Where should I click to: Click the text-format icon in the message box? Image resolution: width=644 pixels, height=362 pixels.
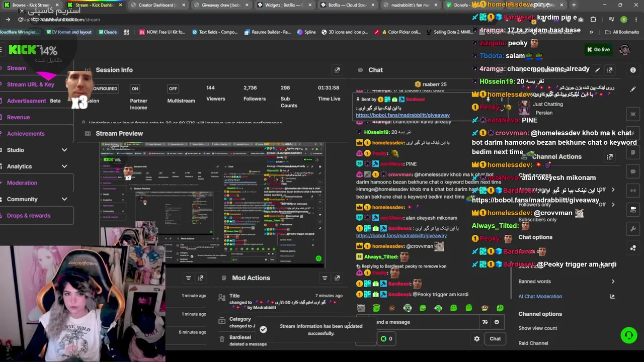pos(485,322)
